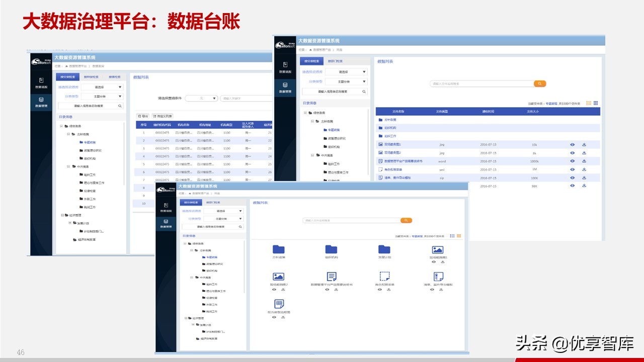Viewport: 644px width, 362px height.
Task: Select 按分类检索 tab in table-view window
Action: tap(67, 77)
